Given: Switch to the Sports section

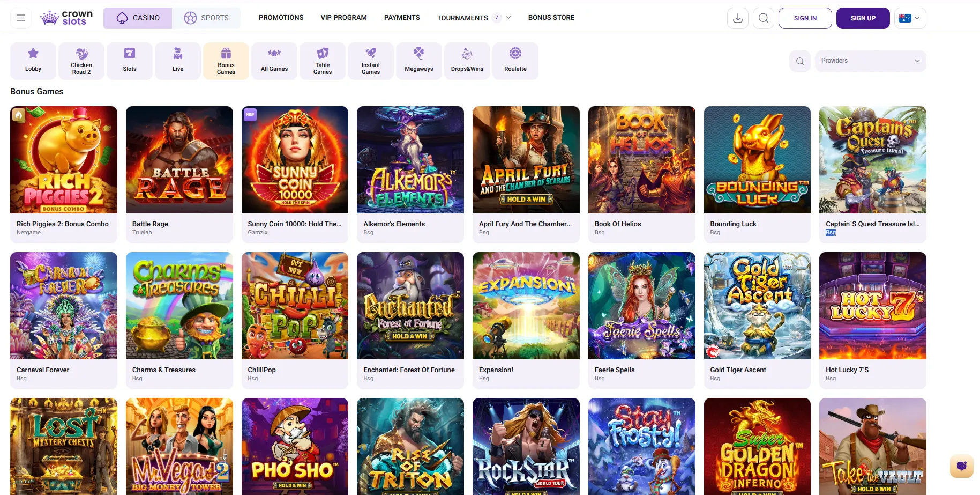Looking at the screenshot, I should coord(206,18).
